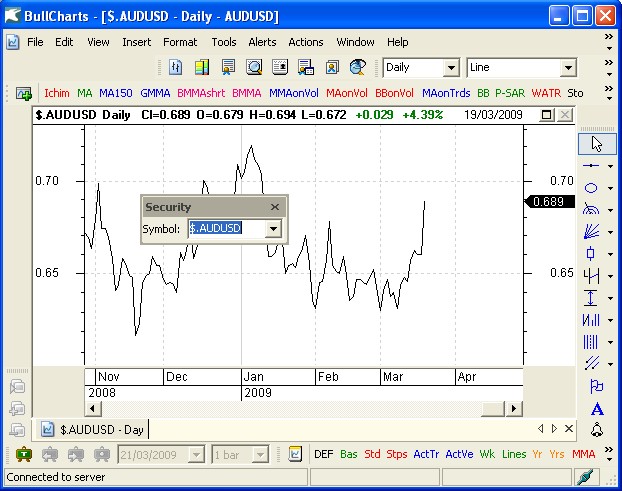Click the alert bell icon
The height and width of the screenshot is (491, 622).
(597, 430)
